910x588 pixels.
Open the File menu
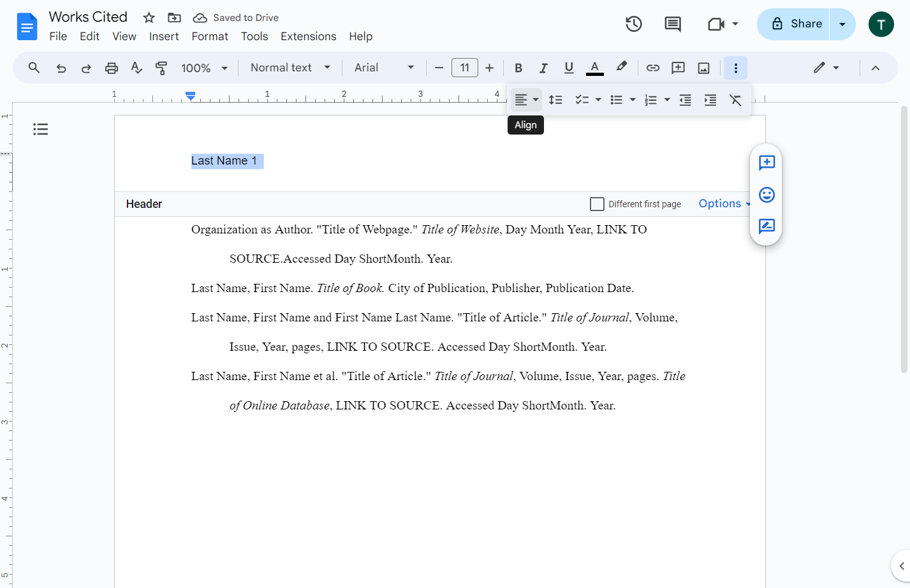tap(58, 36)
